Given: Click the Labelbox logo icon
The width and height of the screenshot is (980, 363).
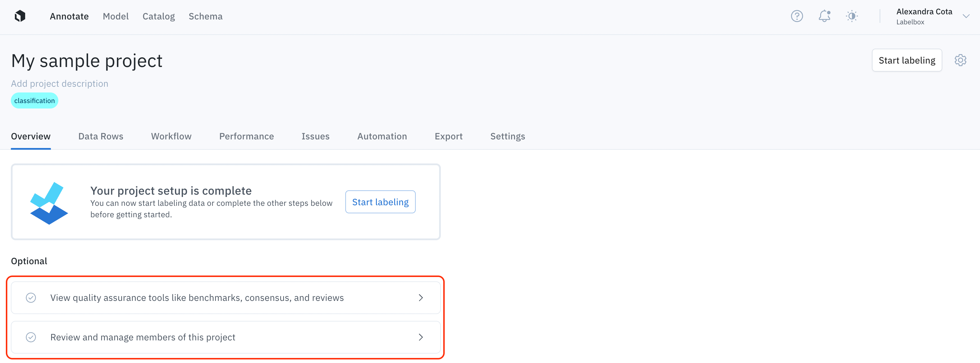Looking at the screenshot, I should pos(20,16).
